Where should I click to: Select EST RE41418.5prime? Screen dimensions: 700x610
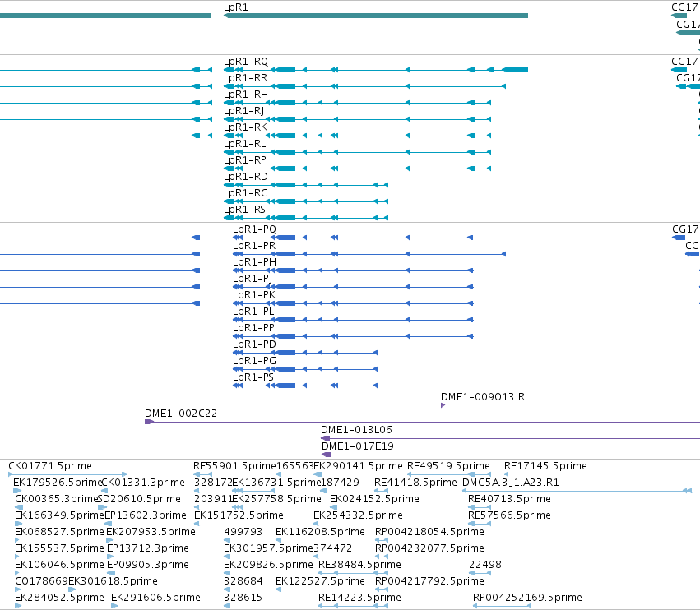(415, 483)
